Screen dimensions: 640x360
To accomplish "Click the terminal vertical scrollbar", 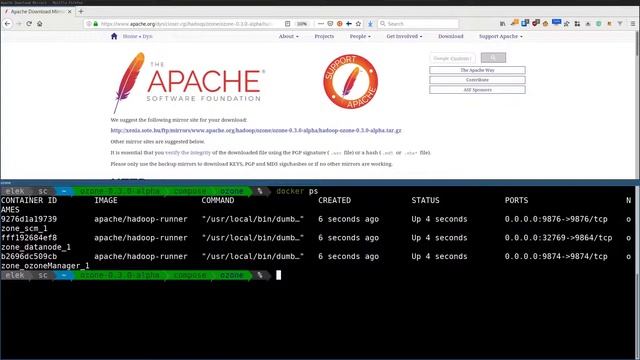I will 637,273.
